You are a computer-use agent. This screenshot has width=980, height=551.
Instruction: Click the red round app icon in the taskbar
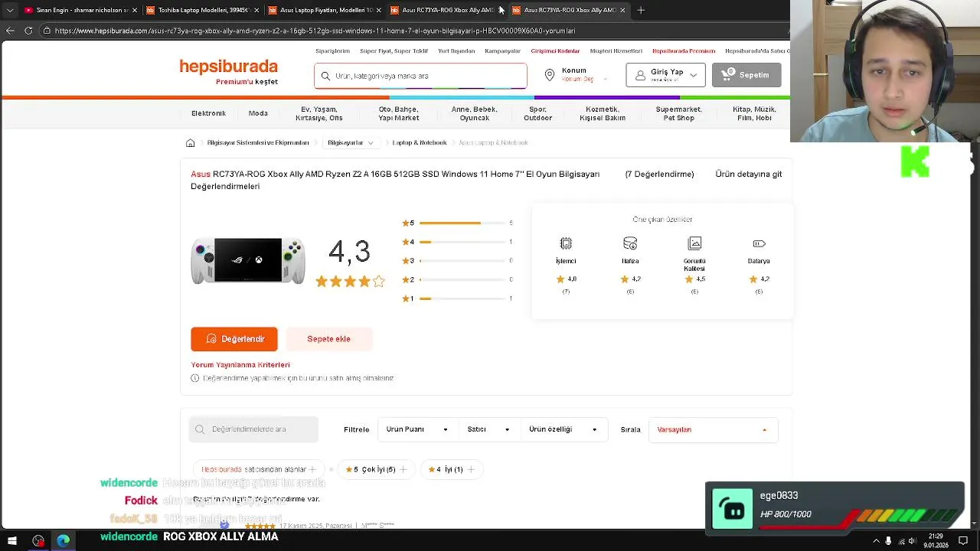[x=38, y=541]
